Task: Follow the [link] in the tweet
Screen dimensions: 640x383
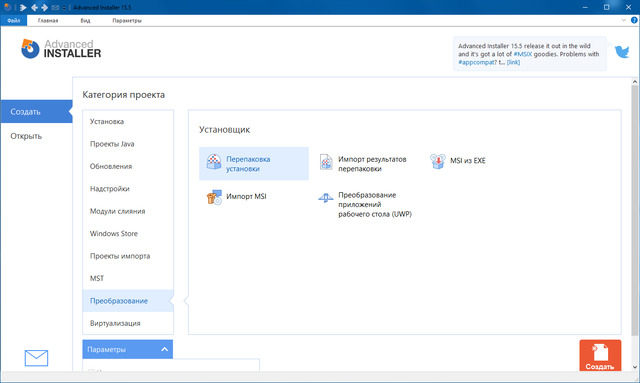Action: (x=513, y=62)
